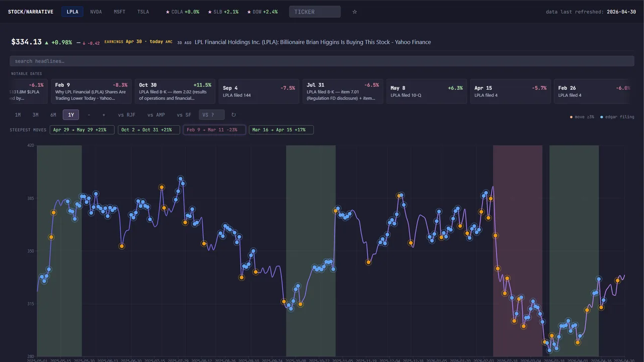This screenshot has height=362, width=644.
Task: Focus the search headlines box
Action: (x=322, y=61)
